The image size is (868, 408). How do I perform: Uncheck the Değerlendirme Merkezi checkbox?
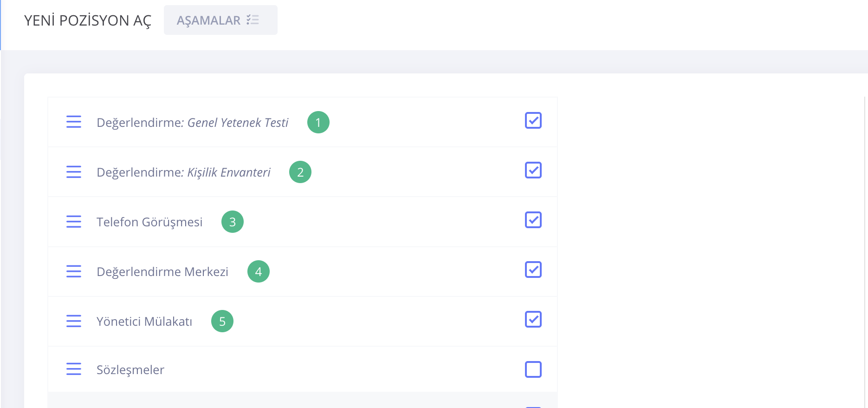533,270
